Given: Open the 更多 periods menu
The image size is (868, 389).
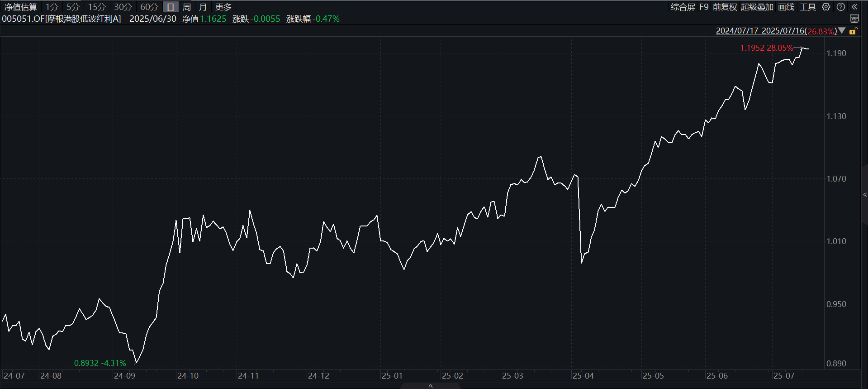Looking at the screenshot, I should point(223,7).
